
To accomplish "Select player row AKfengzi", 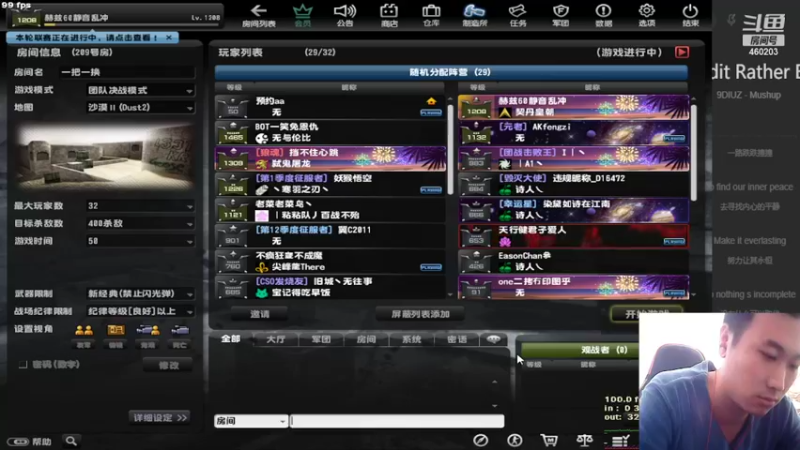I will click(573, 132).
